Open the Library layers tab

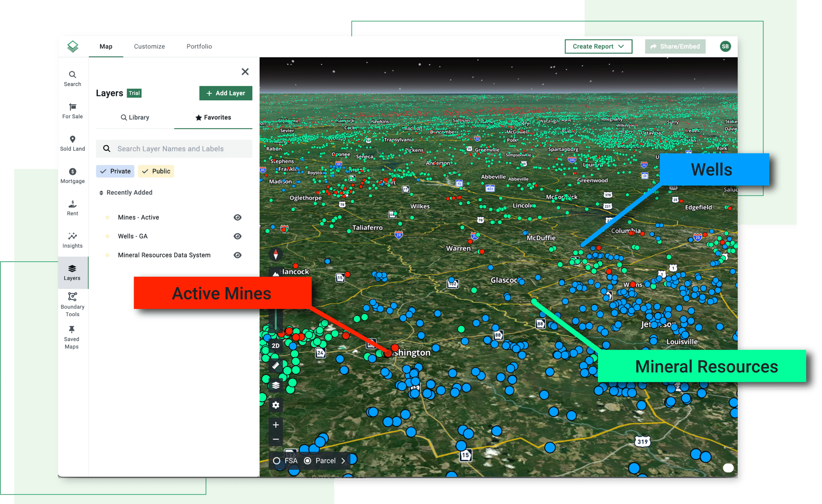[135, 117]
